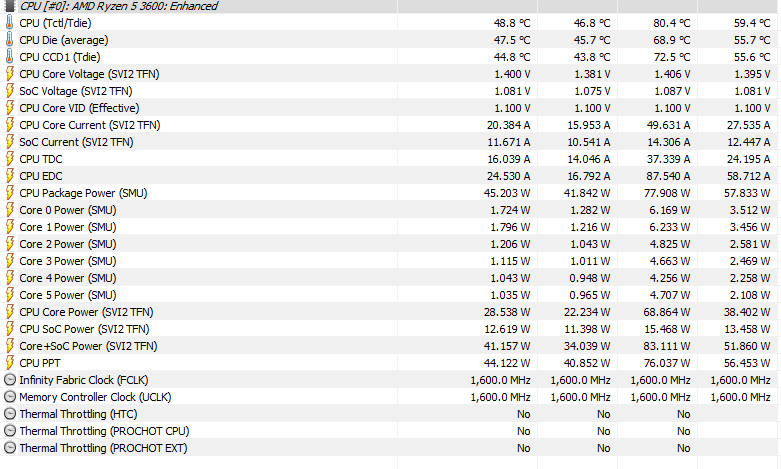
Task: Select the CPU Core Current (SVI2 TFN) label
Action: click(x=90, y=124)
